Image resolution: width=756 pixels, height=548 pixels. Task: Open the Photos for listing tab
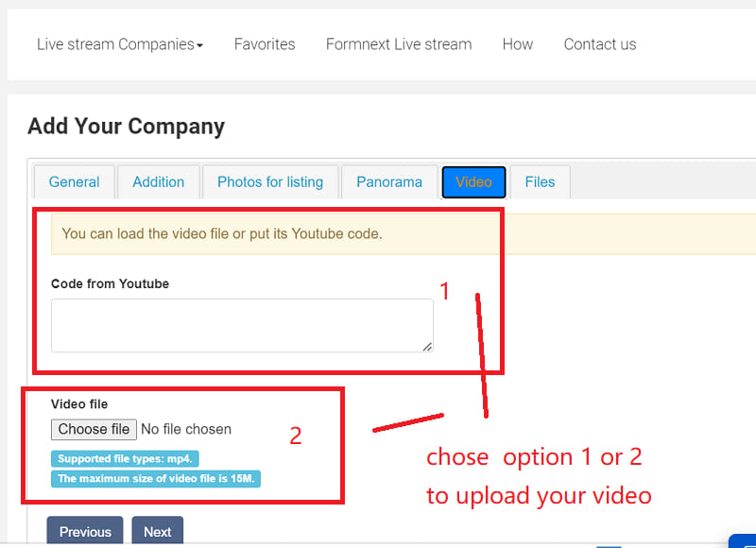pyautogui.click(x=270, y=182)
